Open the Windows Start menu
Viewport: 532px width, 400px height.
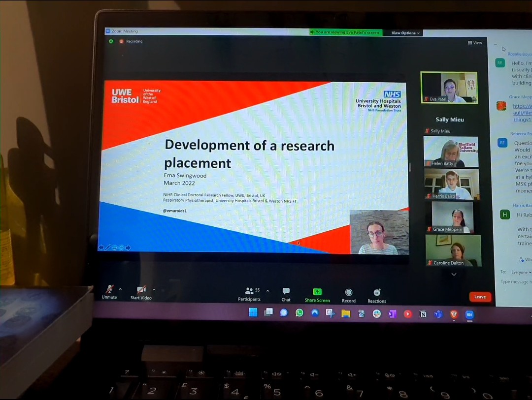tap(253, 312)
